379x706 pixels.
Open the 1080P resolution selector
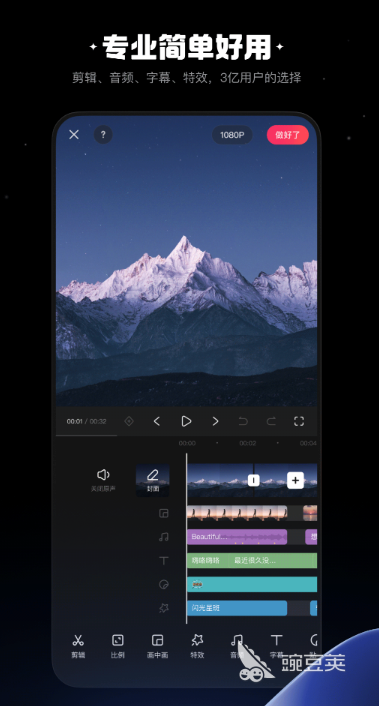232,135
